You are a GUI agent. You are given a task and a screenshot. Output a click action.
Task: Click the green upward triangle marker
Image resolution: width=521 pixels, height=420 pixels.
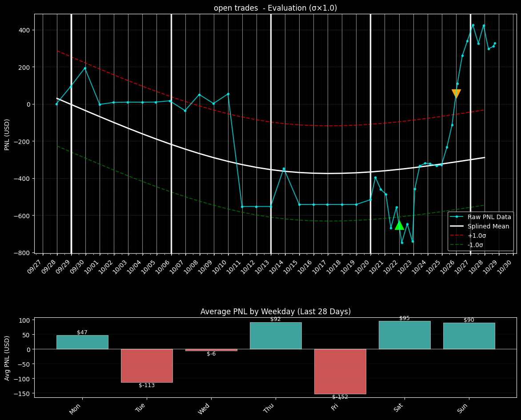coord(399,225)
